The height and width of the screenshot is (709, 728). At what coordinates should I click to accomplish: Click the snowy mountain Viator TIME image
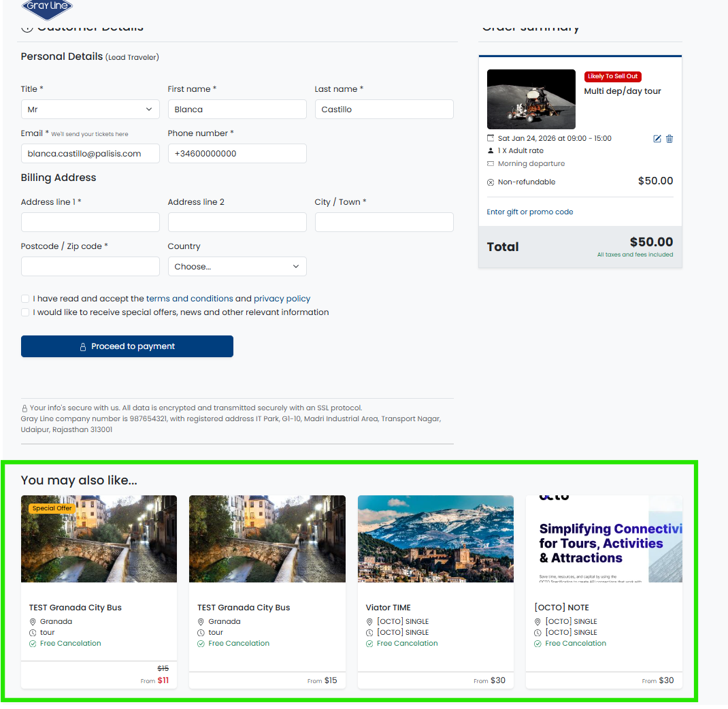(435, 539)
